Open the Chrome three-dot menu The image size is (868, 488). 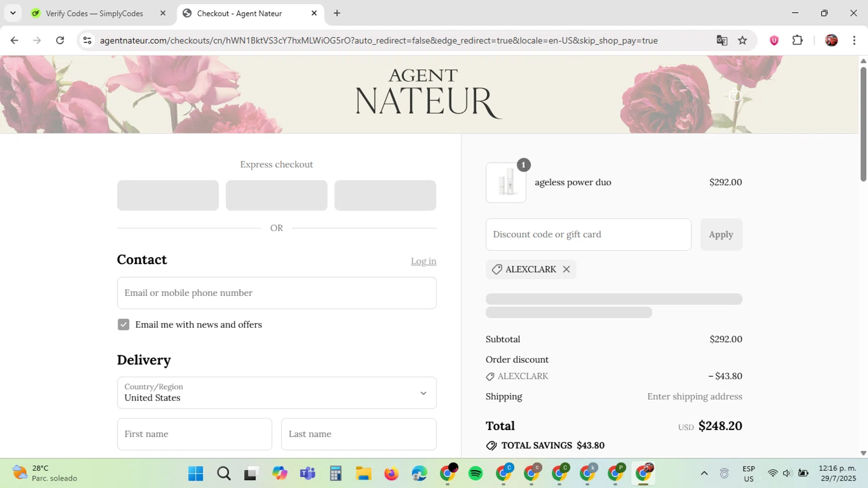point(854,41)
